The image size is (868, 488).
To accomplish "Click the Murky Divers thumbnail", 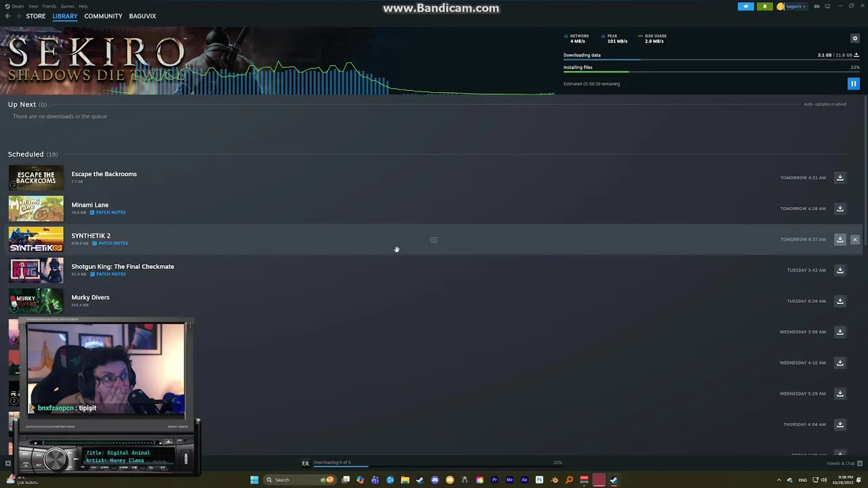I will (36, 301).
